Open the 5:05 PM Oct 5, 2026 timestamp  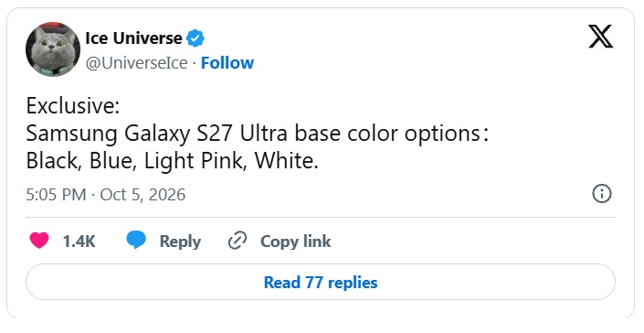point(106,195)
